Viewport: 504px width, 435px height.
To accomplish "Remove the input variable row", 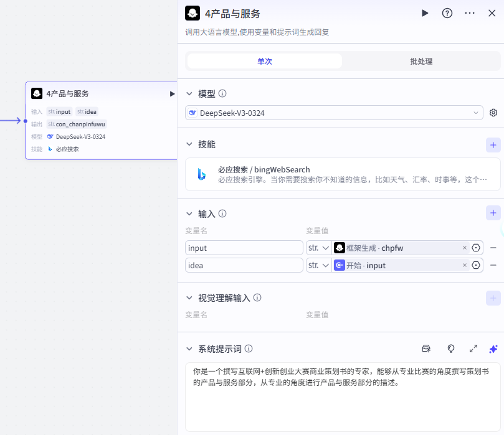I will [x=493, y=248].
